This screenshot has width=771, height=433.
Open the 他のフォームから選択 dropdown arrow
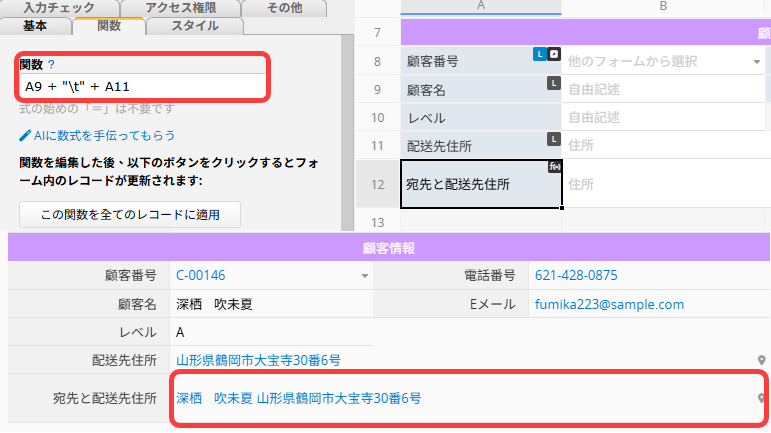coord(757,62)
